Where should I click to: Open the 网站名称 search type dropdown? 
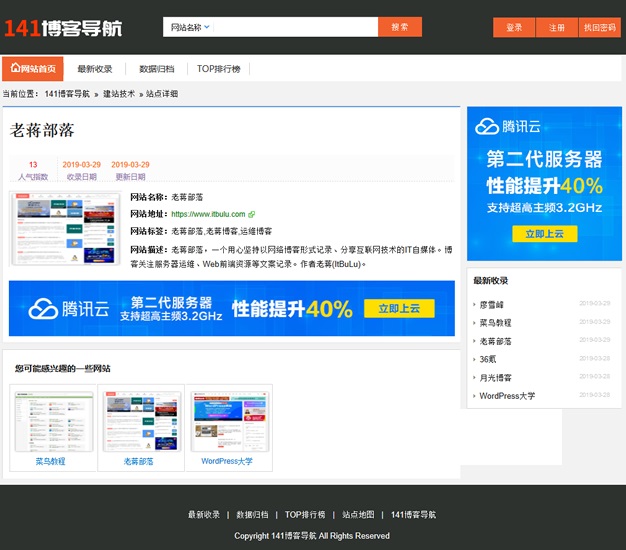click(190, 27)
